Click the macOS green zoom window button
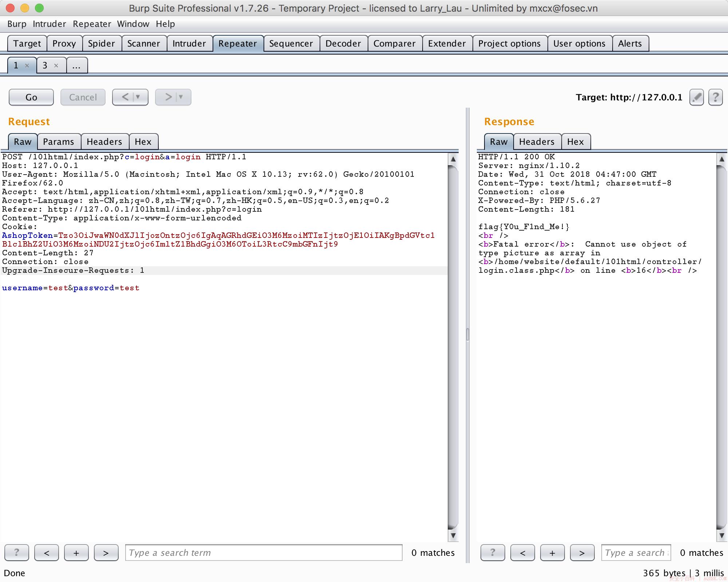Viewport: 728px width, 582px height. [39, 8]
